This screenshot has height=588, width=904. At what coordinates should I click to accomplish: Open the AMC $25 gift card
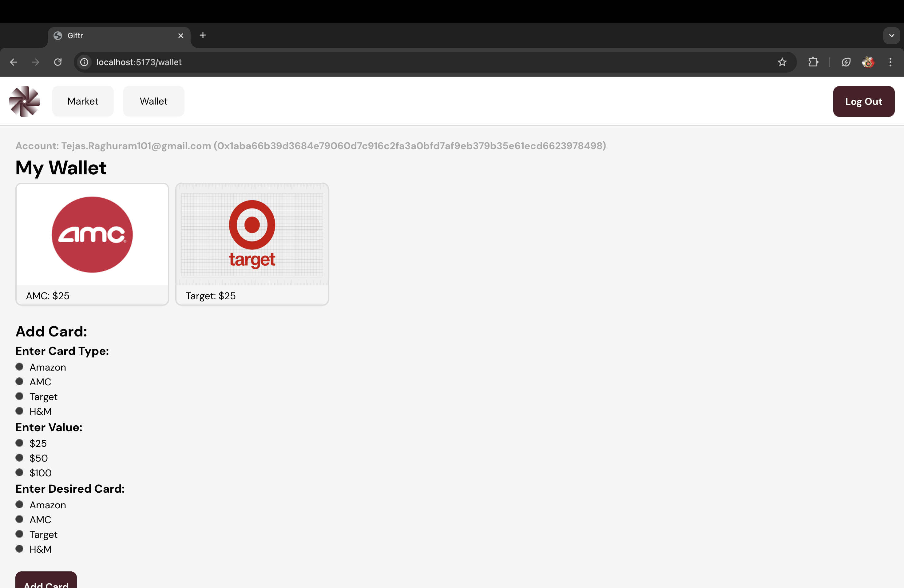tap(92, 244)
